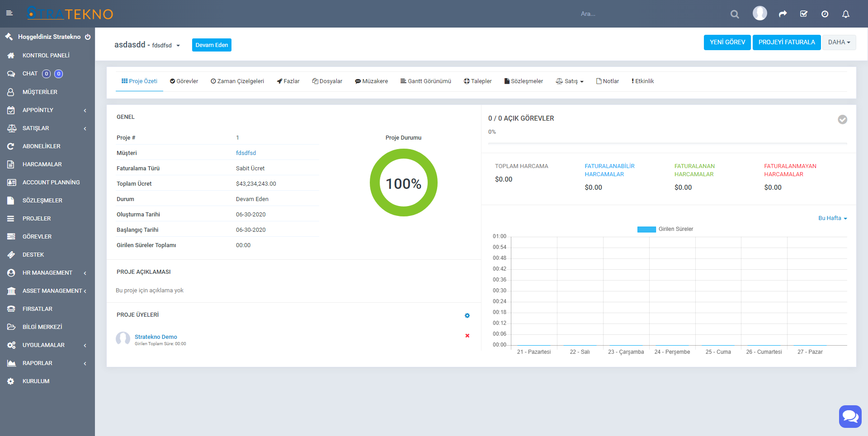Expand the HR MANAGEMENT sidebar menu

(47, 273)
